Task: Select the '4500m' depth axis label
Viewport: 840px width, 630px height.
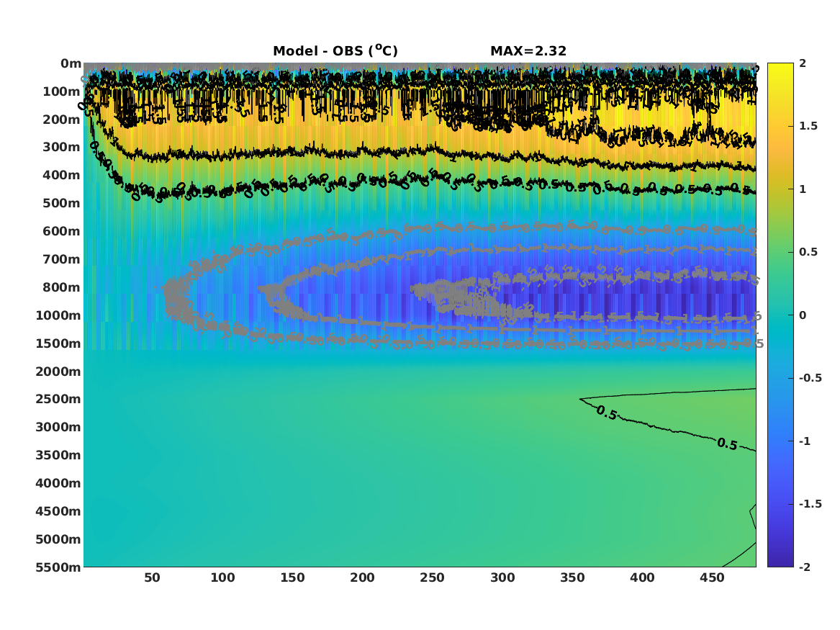Action: (x=58, y=511)
